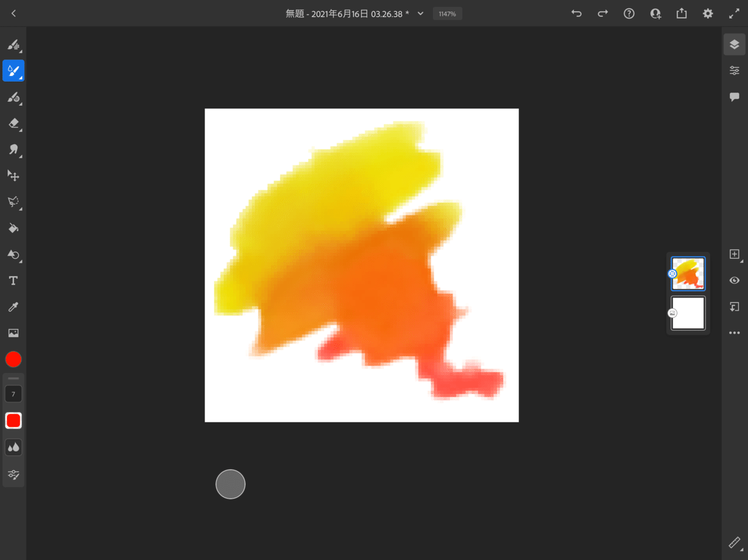Open the 1147% zoom level menu
Viewport: 748px width, 560px height.
[448, 13]
